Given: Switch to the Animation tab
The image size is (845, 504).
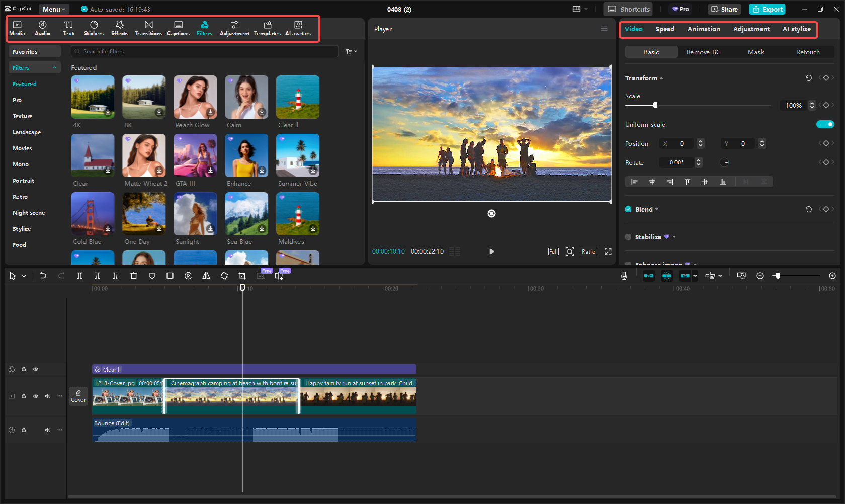Looking at the screenshot, I should (703, 29).
